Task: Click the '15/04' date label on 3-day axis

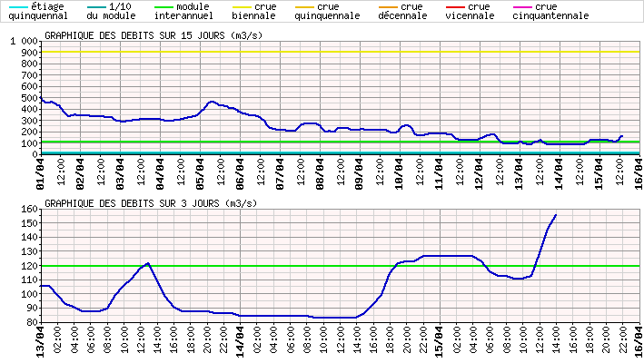Action: [440, 342]
